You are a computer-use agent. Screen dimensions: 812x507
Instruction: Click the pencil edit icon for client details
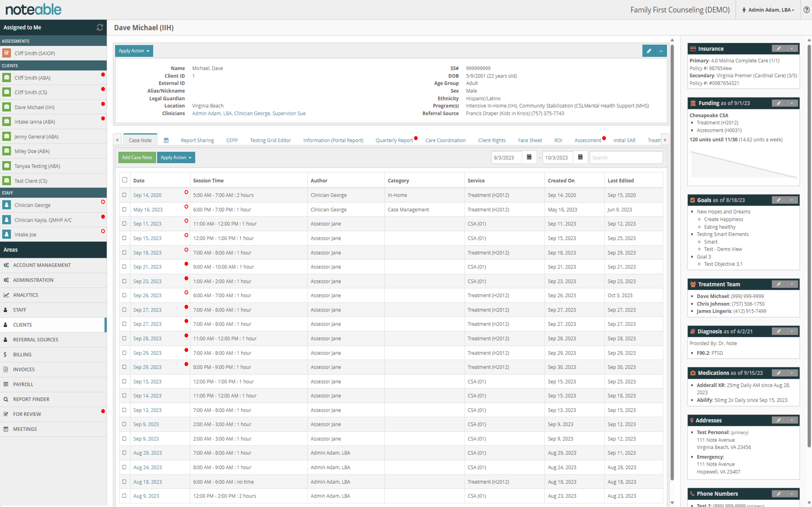coord(649,51)
